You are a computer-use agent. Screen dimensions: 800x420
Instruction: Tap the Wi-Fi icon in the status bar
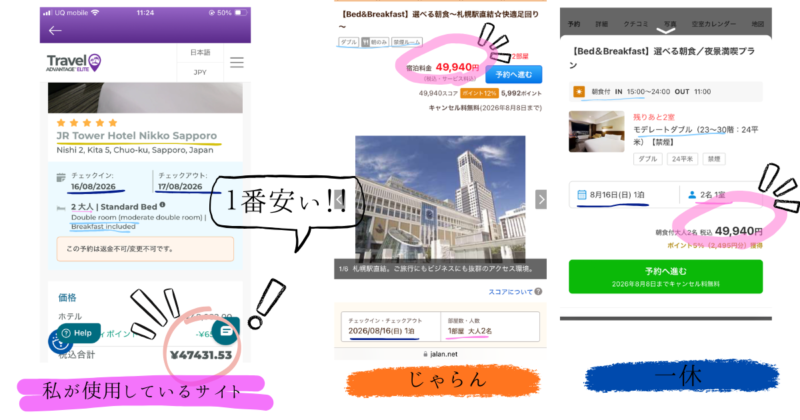coord(95,13)
